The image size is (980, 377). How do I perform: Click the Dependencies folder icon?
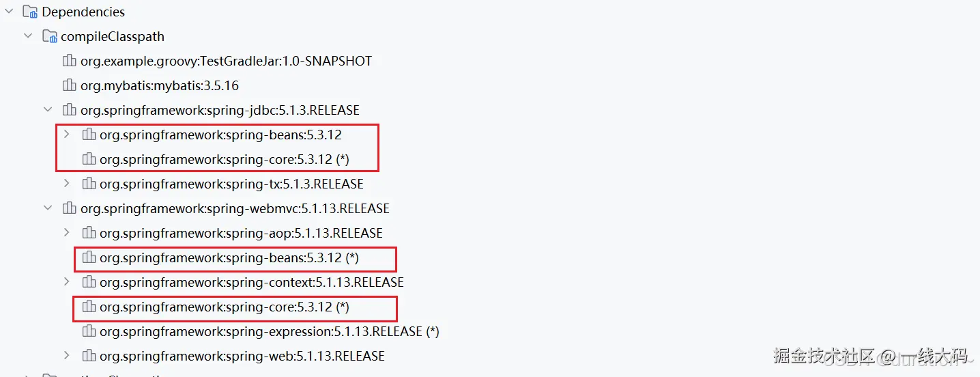[x=30, y=12]
